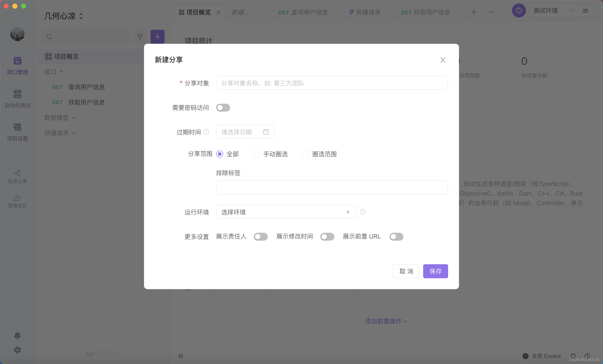This screenshot has height=364, width=603.
Task: Toggle 需要密码访问 switch
Action: (223, 108)
